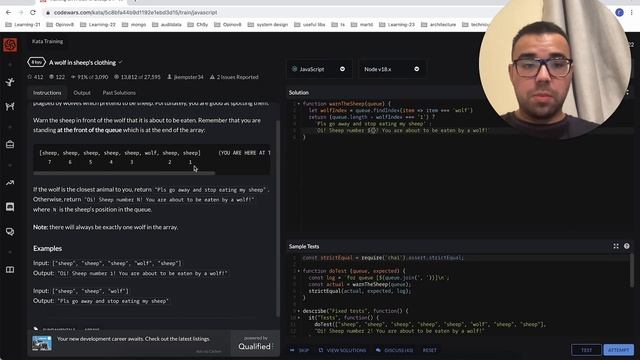
Task: Open the DISCUSS (40) link
Action: [x=394, y=350]
